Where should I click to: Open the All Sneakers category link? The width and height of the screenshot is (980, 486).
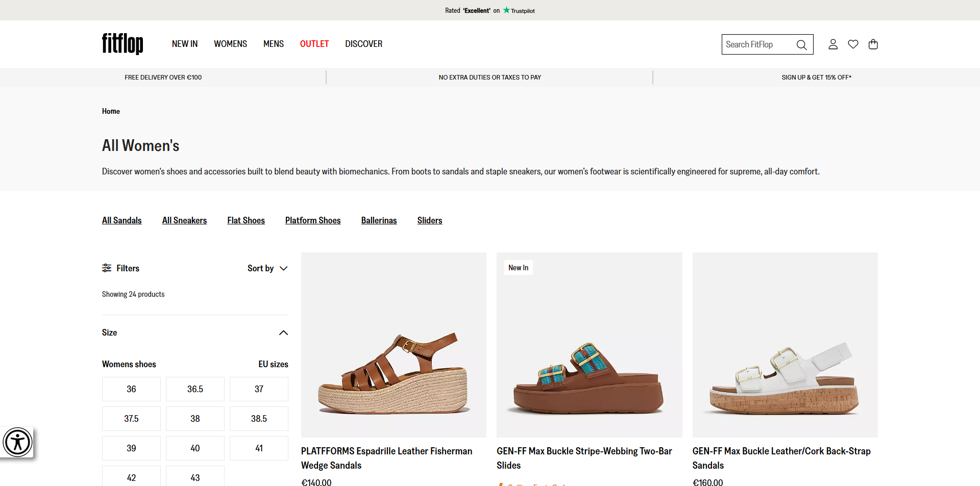pos(184,220)
